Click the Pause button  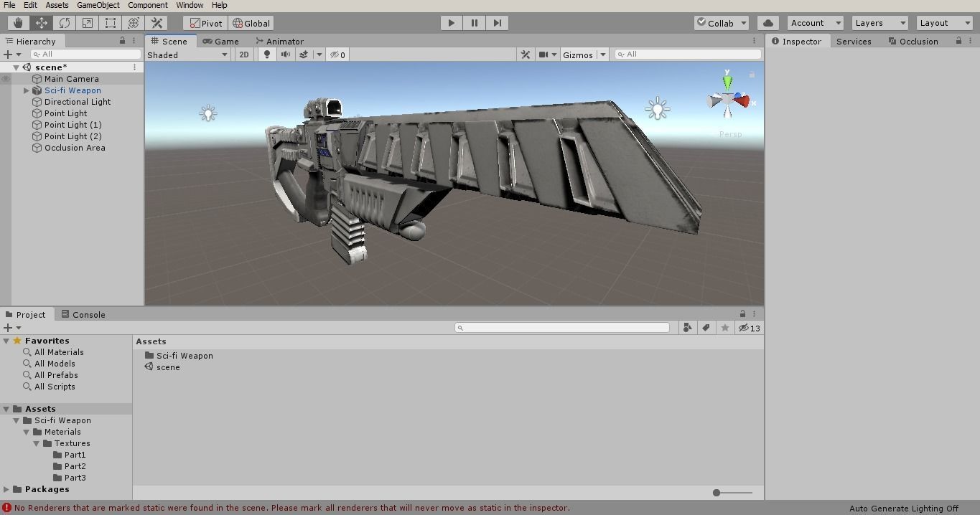point(474,23)
